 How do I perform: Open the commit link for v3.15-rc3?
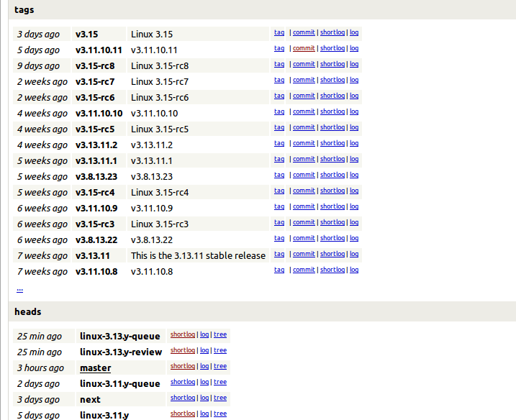coord(304,222)
